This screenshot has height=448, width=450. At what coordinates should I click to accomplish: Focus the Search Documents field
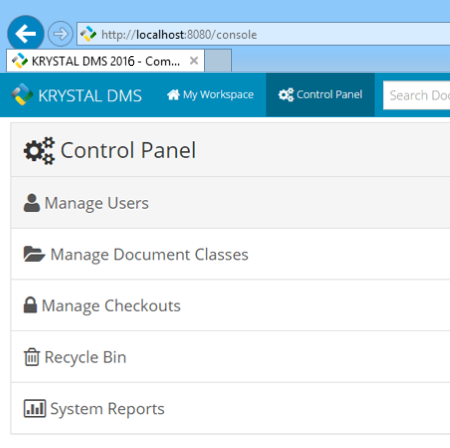(x=417, y=95)
